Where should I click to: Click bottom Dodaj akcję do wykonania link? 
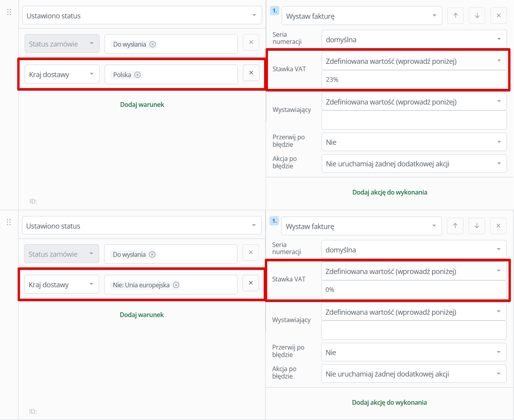pos(389,402)
